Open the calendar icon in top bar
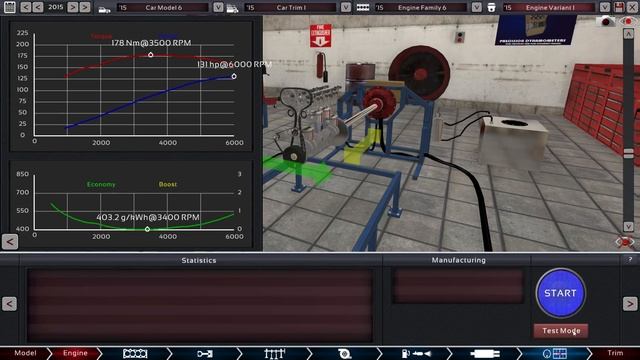Viewport: 640px width, 360px height. point(9,7)
